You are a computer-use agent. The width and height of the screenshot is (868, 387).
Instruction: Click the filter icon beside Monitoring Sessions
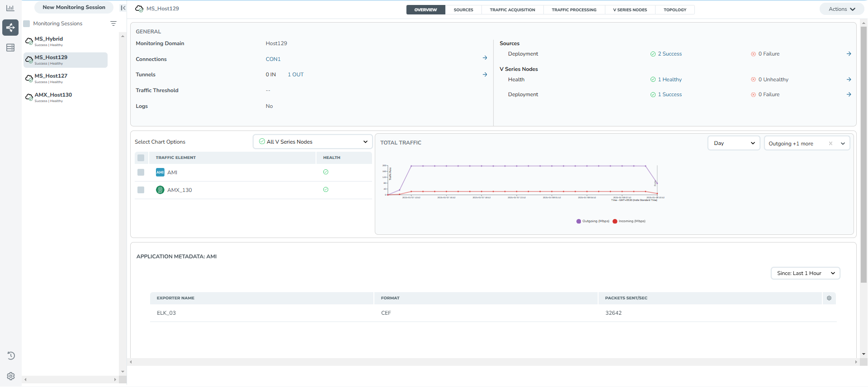coord(113,23)
